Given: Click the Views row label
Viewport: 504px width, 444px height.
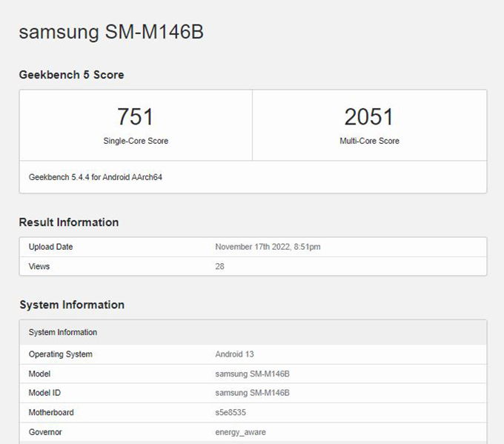Looking at the screenshot, I should coord(39,266).
